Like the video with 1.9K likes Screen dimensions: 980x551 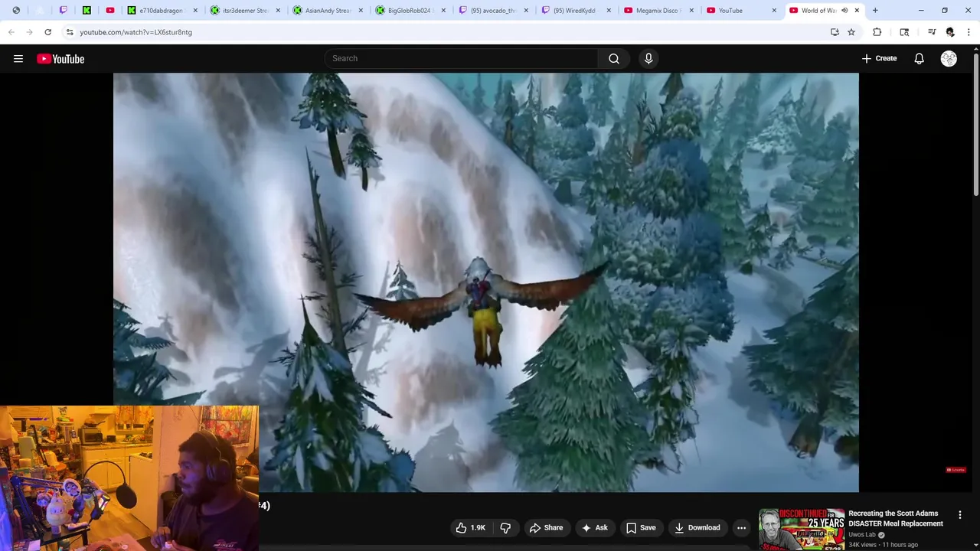click(x=470, y=527)
